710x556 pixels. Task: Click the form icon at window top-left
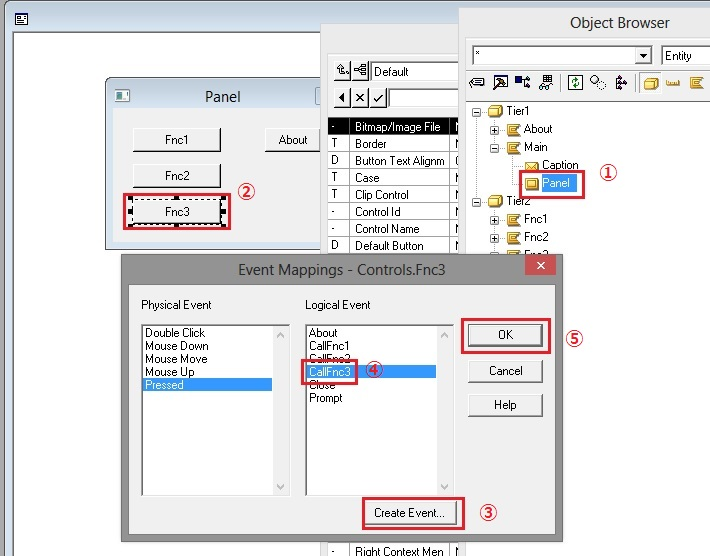coord(21,19)
